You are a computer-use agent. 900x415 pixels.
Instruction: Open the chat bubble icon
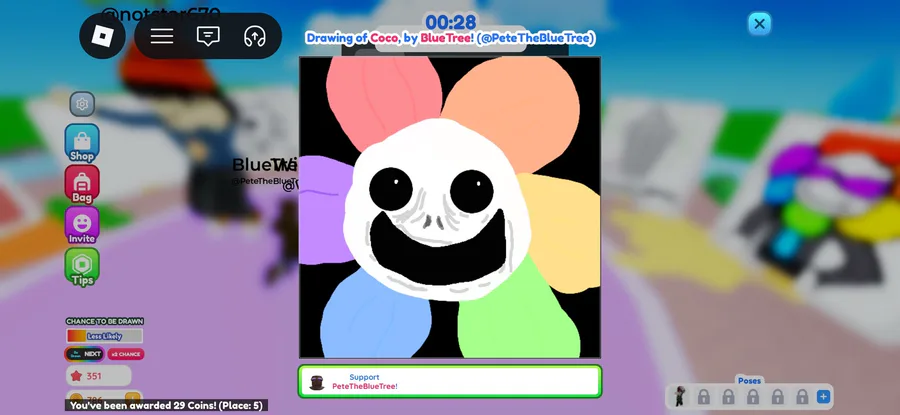(x=208, y=36)
